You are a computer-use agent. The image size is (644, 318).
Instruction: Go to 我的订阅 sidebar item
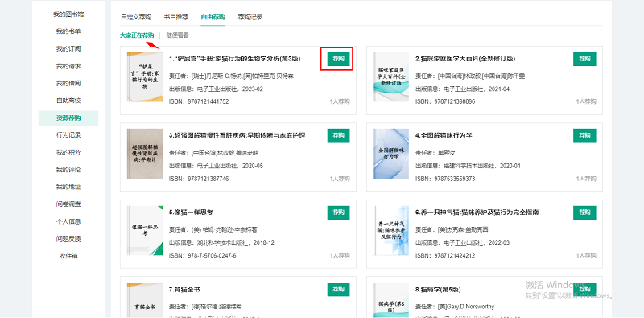point(68,49)
